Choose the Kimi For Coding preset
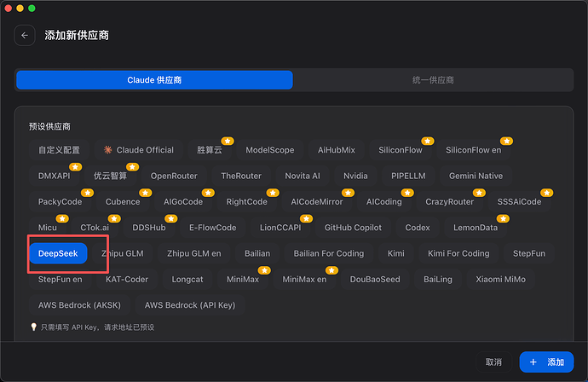The image size is (588, 382). 458,253
